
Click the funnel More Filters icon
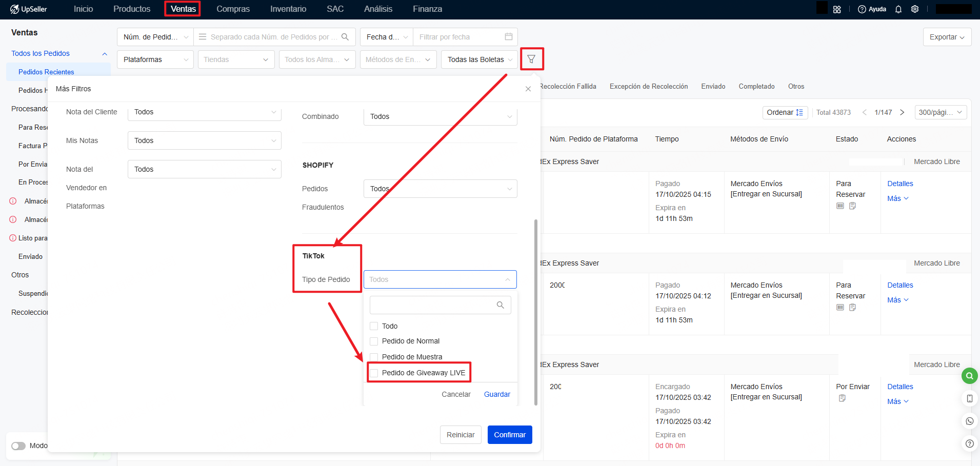531,59
